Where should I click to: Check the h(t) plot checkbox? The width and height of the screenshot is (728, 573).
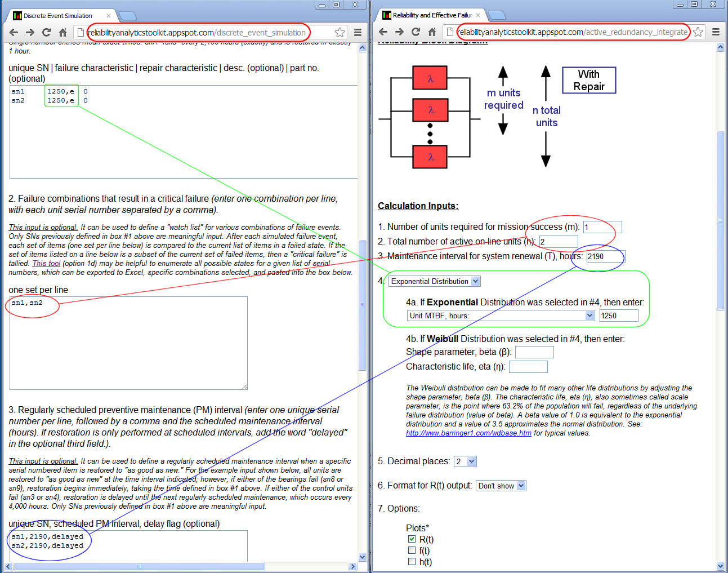click(x=412, y=562)
